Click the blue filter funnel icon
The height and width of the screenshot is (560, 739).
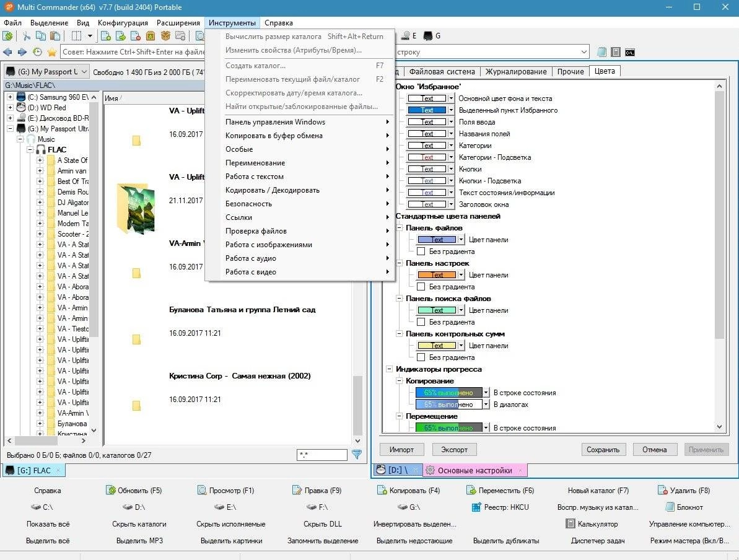pos(357,455)
